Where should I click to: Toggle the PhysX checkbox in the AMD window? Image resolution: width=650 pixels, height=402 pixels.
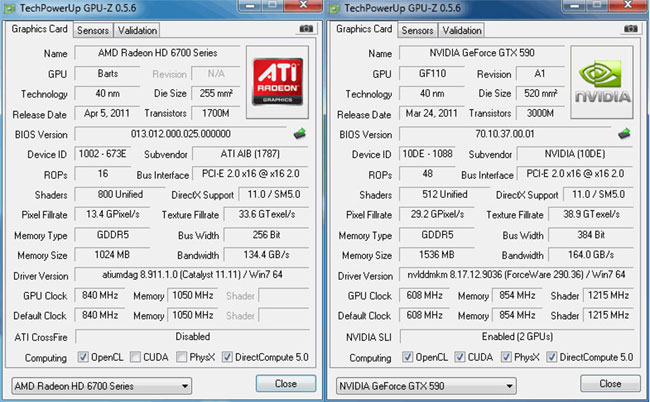[x=181, y=357]
